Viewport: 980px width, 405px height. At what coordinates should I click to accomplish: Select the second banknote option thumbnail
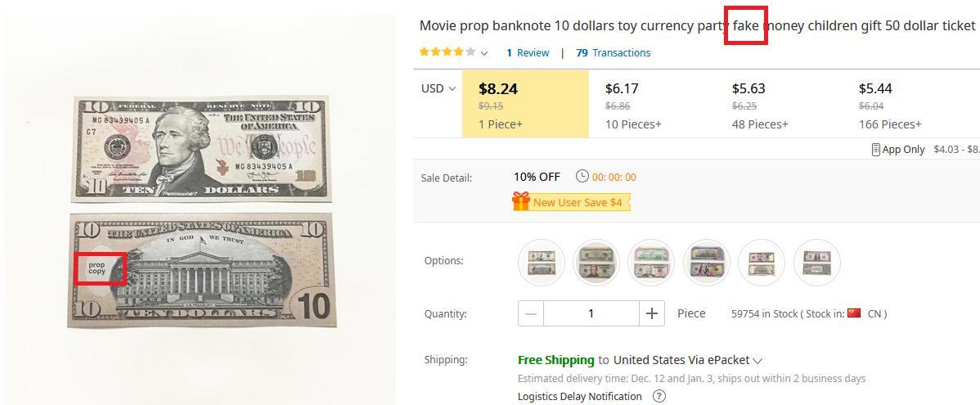coord(596,262)
